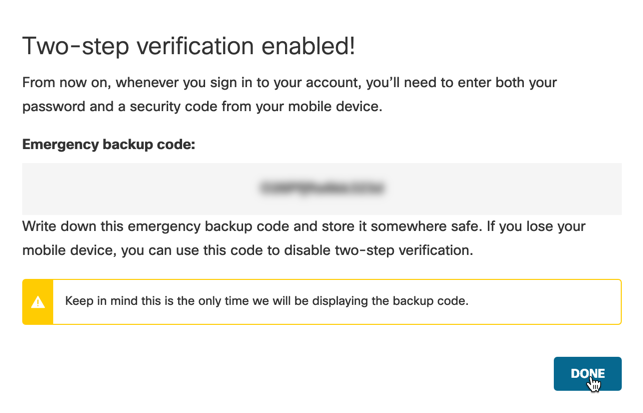
Task: Click the gray backup code box
Action: click(x=322, y=189)
